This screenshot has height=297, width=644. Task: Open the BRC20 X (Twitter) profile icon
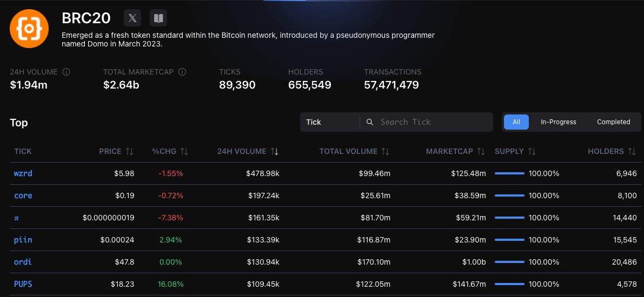(132, 18)
